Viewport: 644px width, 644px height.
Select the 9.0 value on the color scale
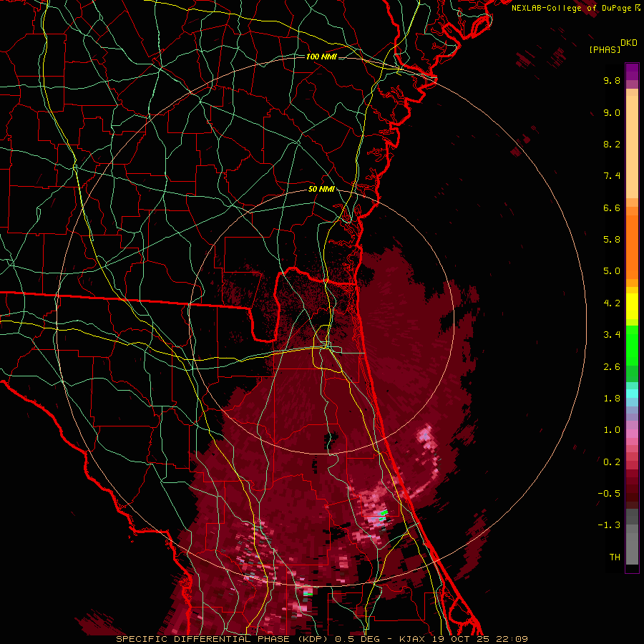tap(612, 113)
